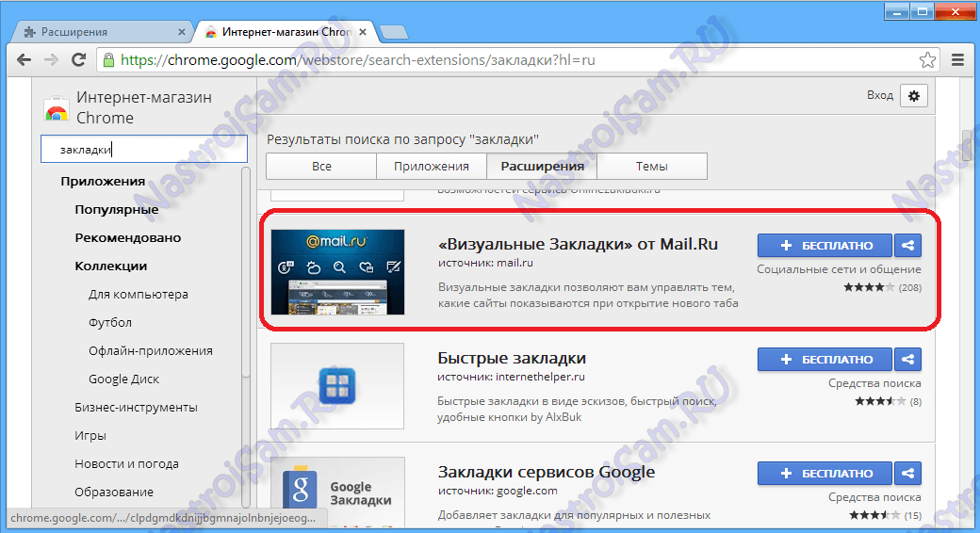Select the Google Диск collection

tap(123, 379)
